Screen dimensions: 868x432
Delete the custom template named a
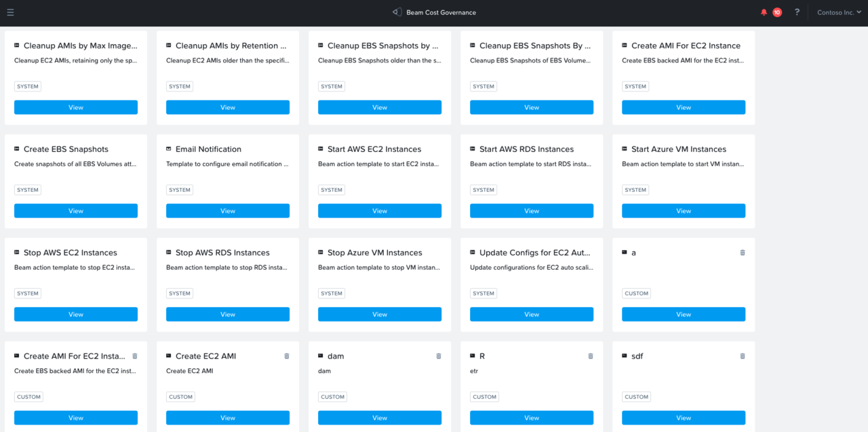coord(743,252)
